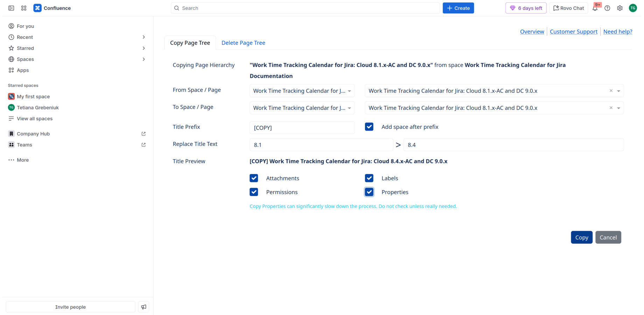Expand the Recent section chevron
Screen dimensions: 644x315
point(143,37)
